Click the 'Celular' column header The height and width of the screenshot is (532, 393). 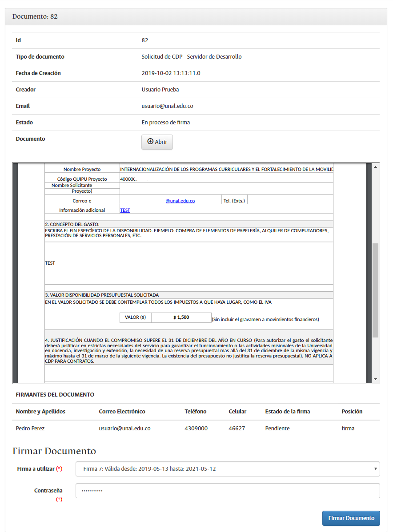coord(237,412)
